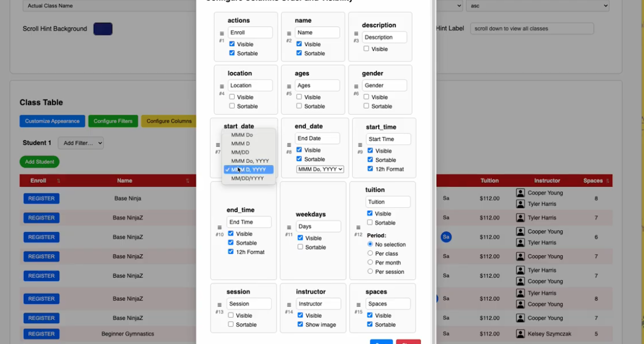Expand the asc sort order dropdown
Viewport: 644px width, 344px height.
pos(538,6)
